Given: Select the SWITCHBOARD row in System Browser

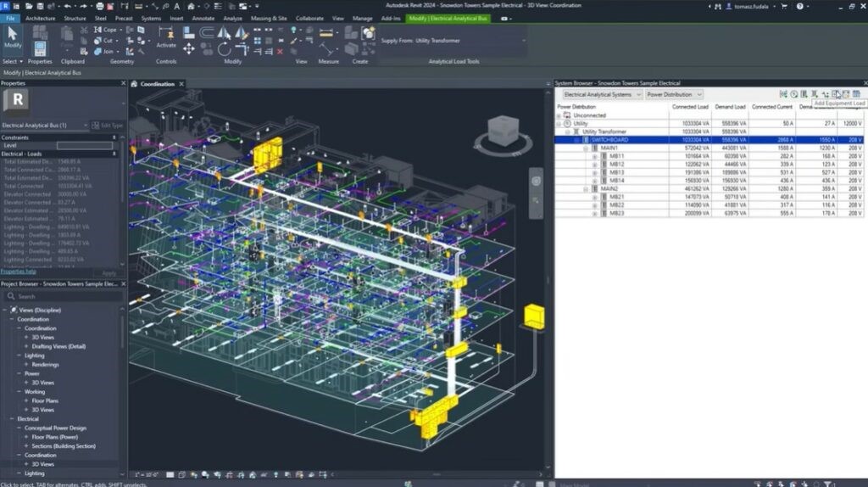Looking at the screenshot, I should (709, 140).
